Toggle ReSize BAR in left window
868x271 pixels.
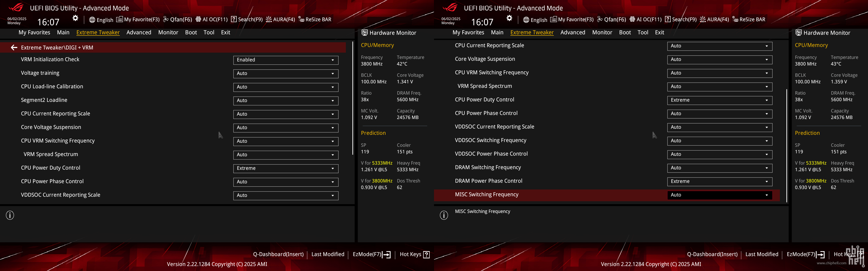[x=315, y=19]
